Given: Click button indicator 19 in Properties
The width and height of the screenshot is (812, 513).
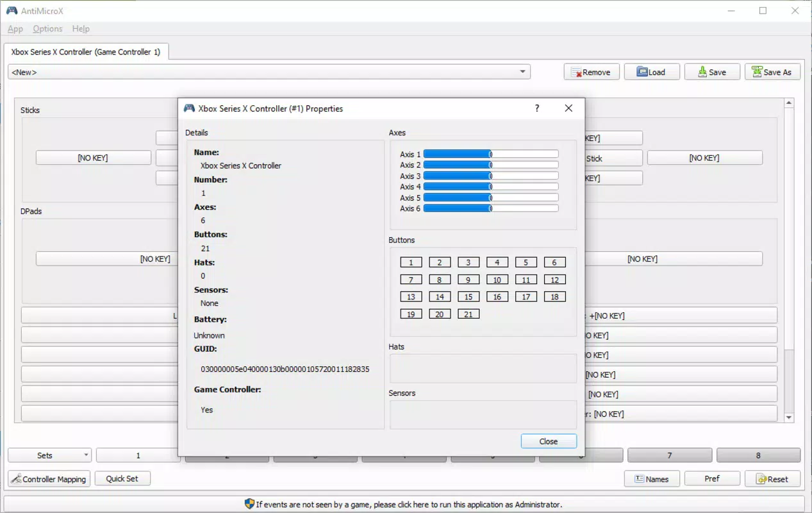Looking at the screenshot, I should point(411,314).
